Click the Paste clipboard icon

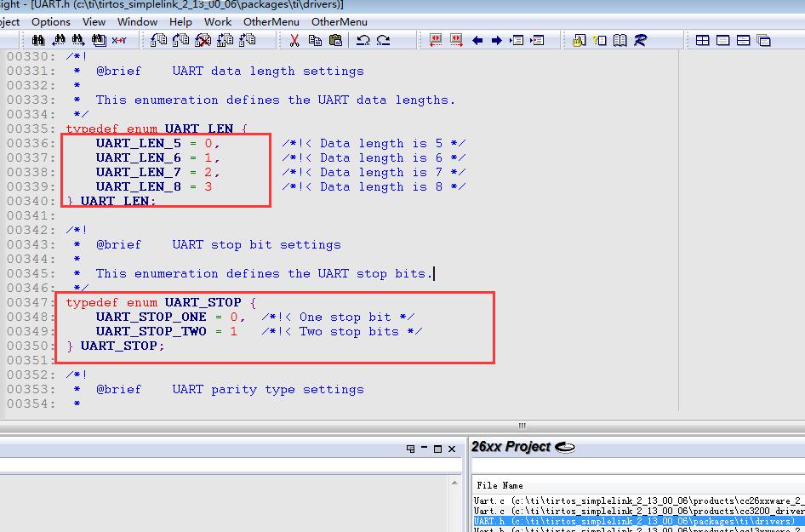[336, 40]
